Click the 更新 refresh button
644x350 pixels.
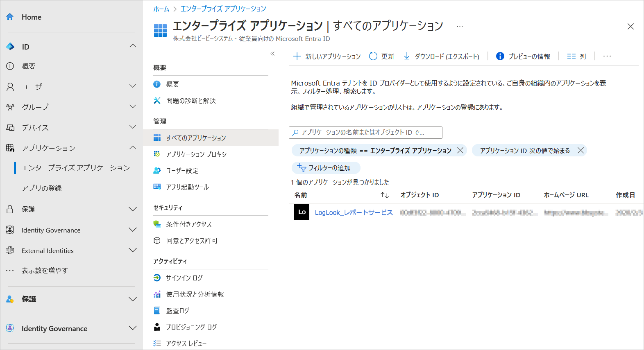click(382, 56)
